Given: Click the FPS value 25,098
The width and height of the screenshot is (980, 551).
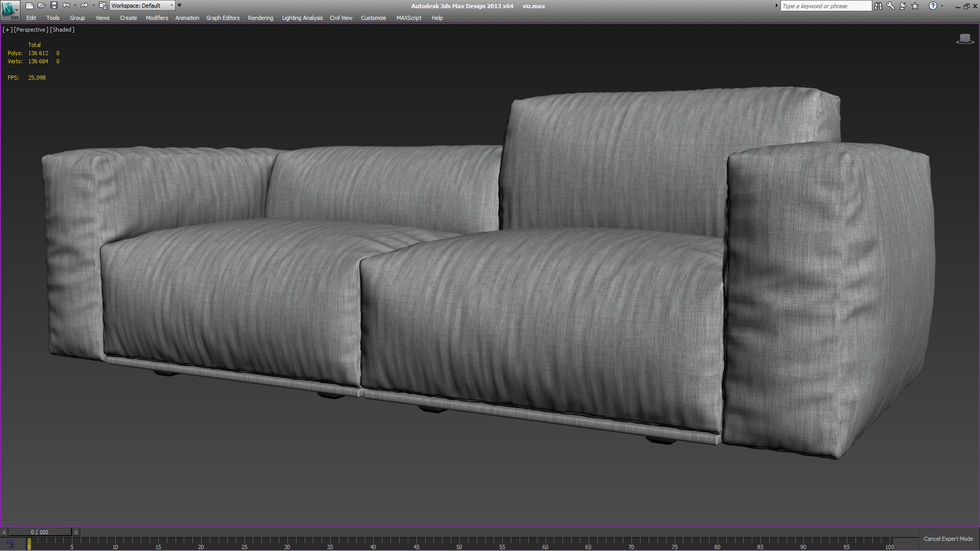Looking at the screenshot, I should [x=37, y=78].
